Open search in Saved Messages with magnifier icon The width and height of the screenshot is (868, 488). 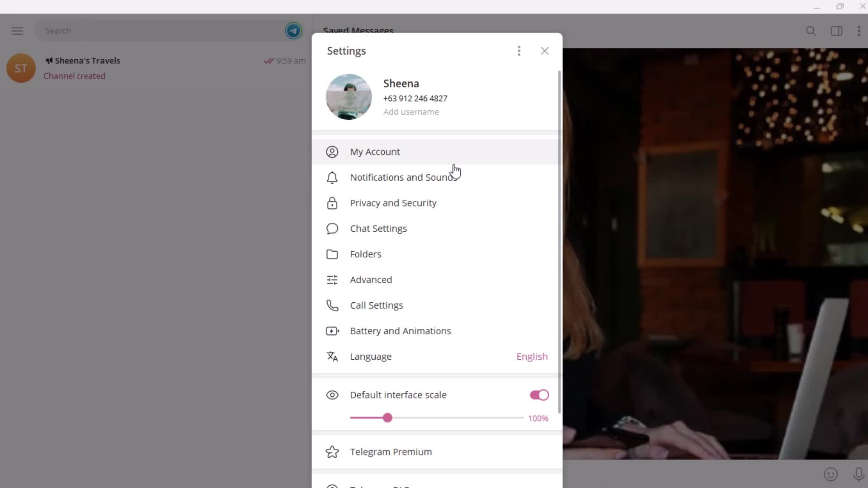pyautogui.click(x=811, y=31)
